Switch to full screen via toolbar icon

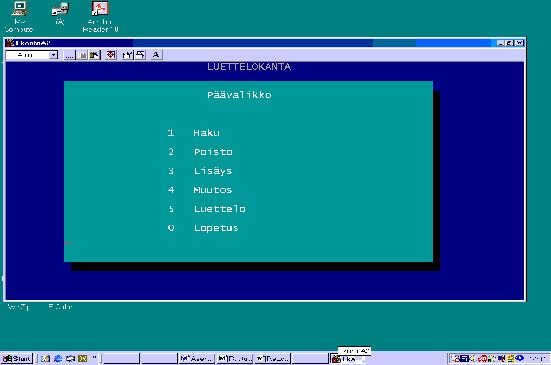pos(111,55)
